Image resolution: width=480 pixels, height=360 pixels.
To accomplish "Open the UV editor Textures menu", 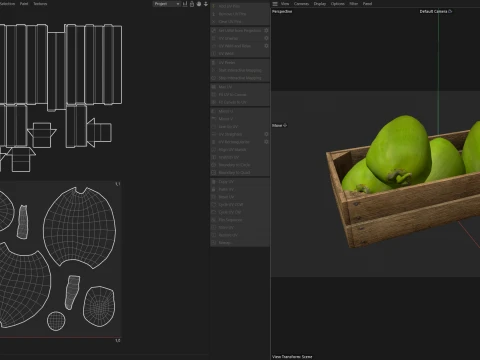I will coord(40,4).
